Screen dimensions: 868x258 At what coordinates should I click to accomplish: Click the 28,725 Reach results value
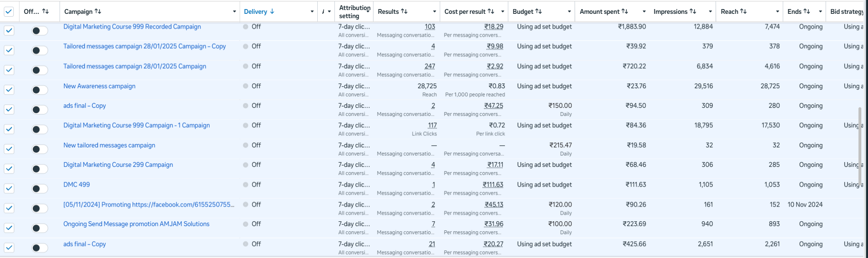pyautogui.click(x=427, y=86)
